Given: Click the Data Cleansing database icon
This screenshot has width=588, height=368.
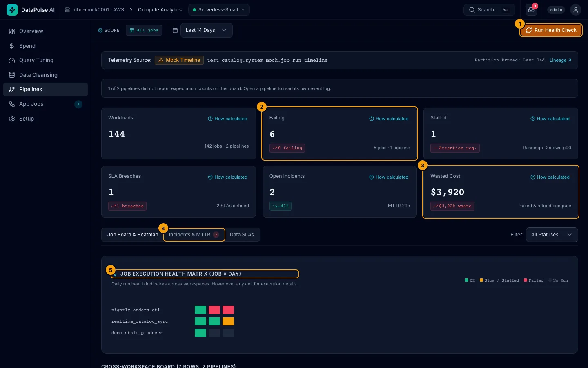Looking at the screenshot, I should pos(12,75).
